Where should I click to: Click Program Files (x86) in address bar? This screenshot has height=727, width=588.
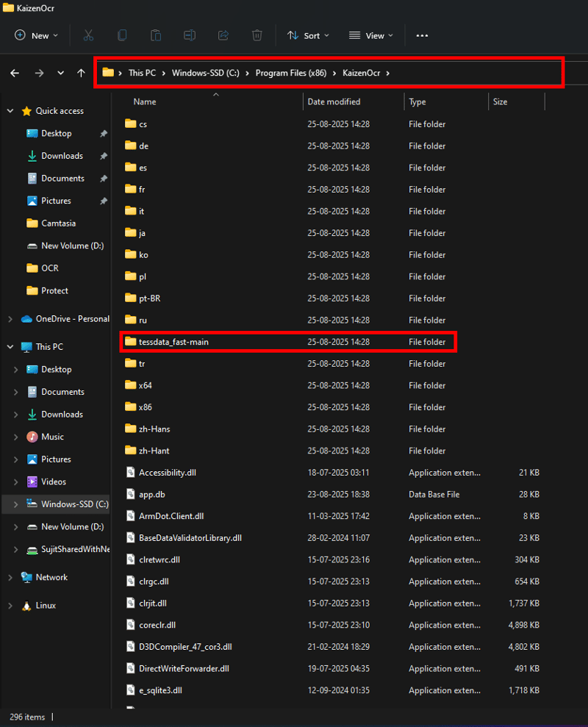click(290, 73)
